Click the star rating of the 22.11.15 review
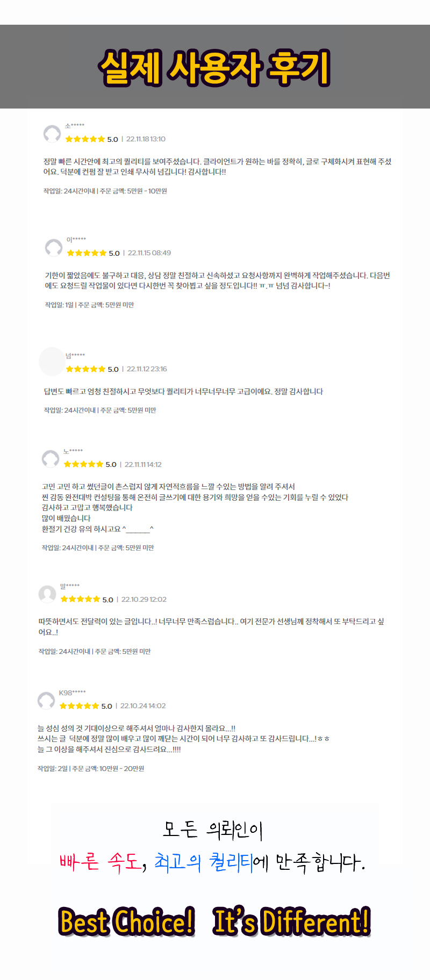The height and width of the screenshot is (980, 430). pos(87,253)
